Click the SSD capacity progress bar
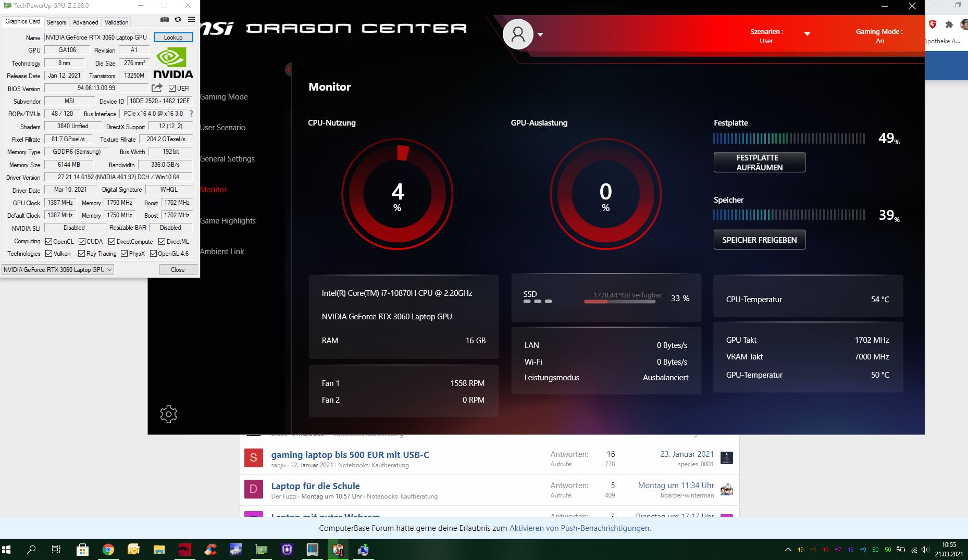 click(620, 302)
